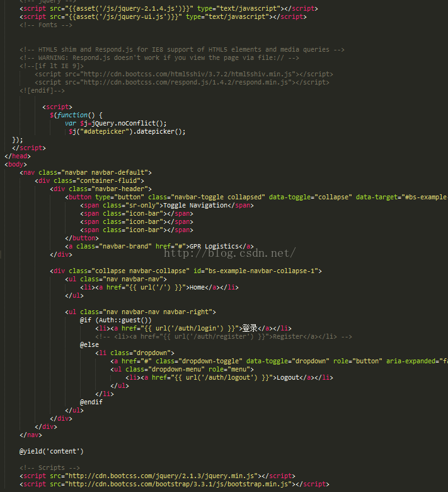Click the "@else" directive
Image resolution: width=448 pixels, height=492 pixels.
click(x=89, y=345)
